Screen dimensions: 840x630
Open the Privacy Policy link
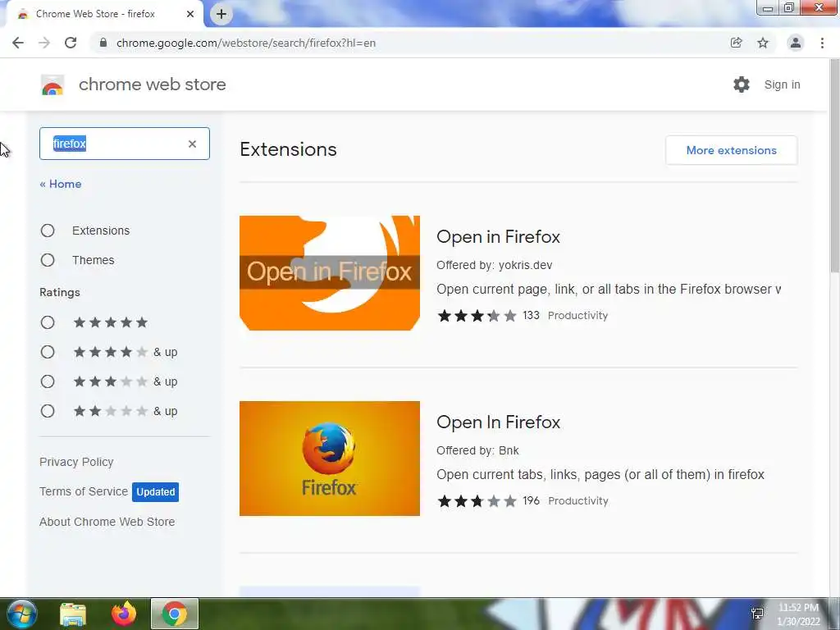[76, 462]
